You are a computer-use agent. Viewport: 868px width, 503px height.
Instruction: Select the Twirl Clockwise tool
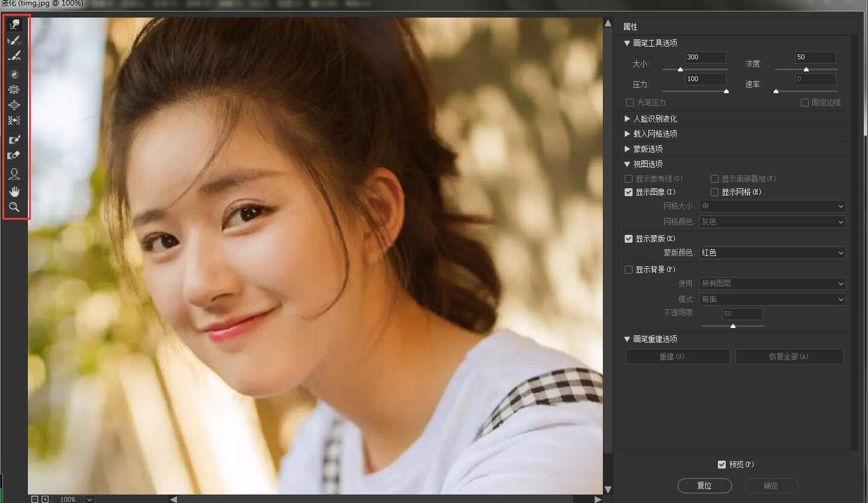click(15, 73)
